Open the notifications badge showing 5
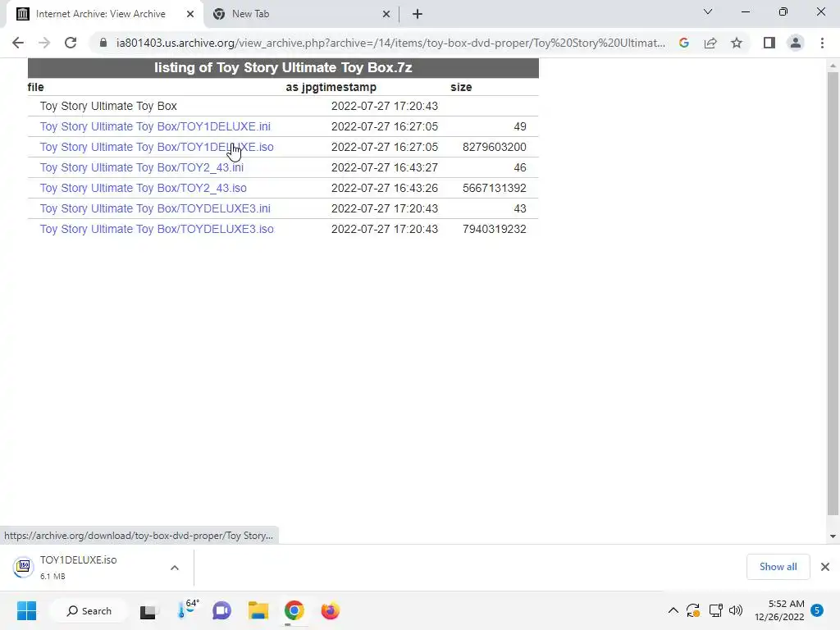Image resolution: width=840 pixels, height=630 pixels. 817,610
